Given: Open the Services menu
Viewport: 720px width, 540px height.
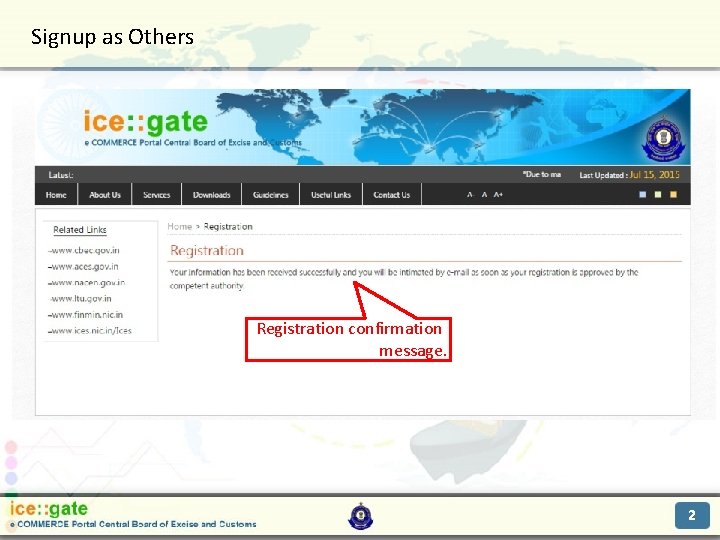Looking at the screenshot, I should 157,195.
